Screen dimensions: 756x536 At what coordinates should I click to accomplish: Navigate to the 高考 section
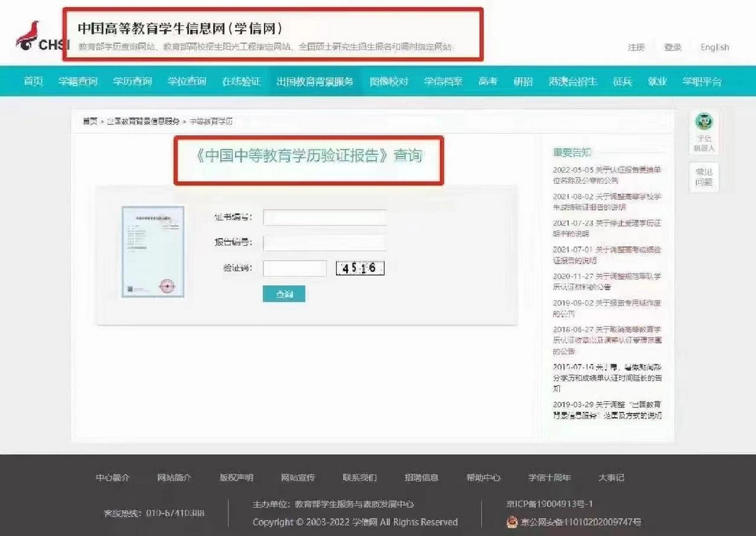tap(488, 82)
